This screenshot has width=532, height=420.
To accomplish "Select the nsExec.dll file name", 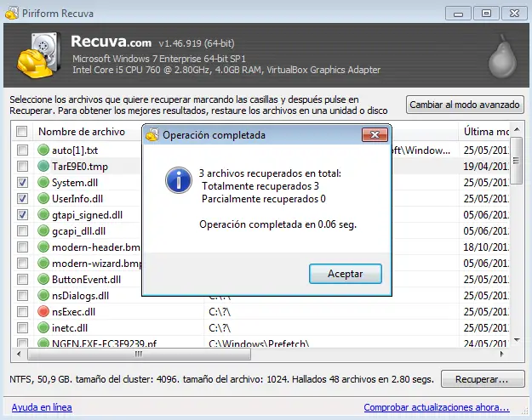I will [x=73, y=312].
